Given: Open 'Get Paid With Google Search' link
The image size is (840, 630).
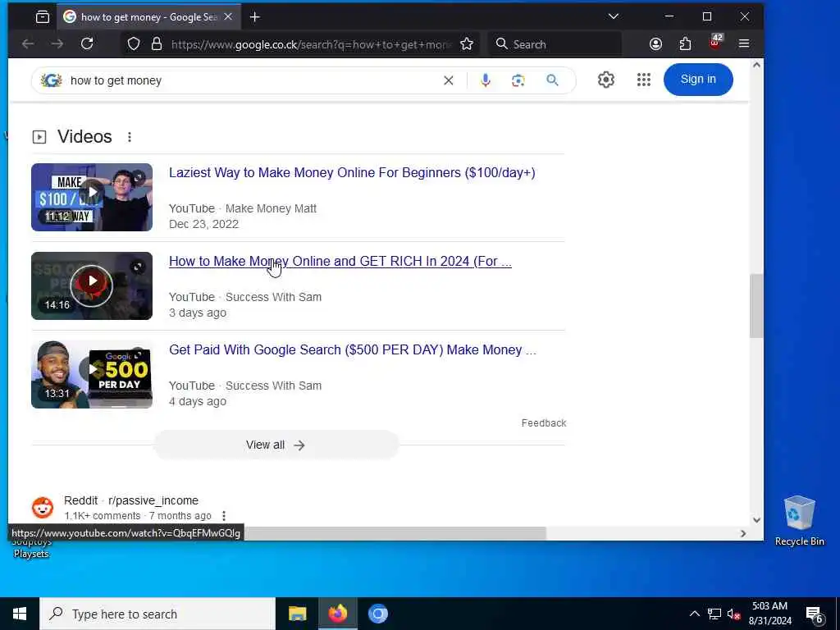Looking at the screenshot, I should (353, 349).
